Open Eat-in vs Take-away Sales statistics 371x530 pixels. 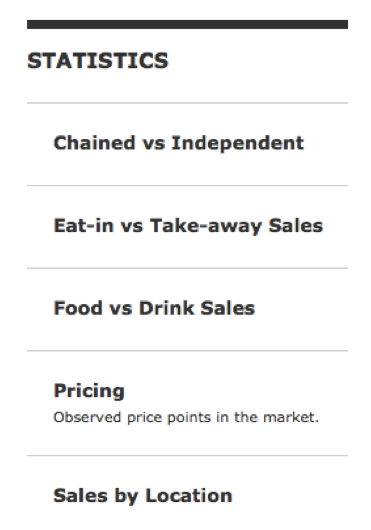point(188,226)
